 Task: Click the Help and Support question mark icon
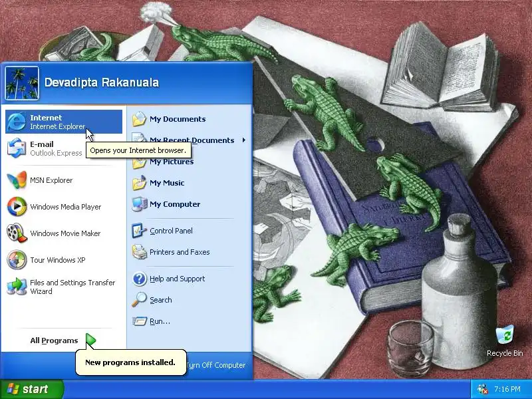pos(139,279)
